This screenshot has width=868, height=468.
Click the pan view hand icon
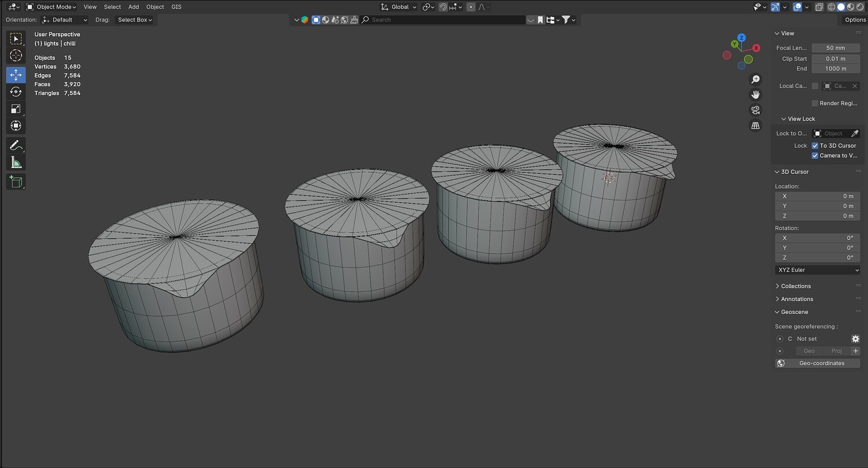tap(755, 94)
